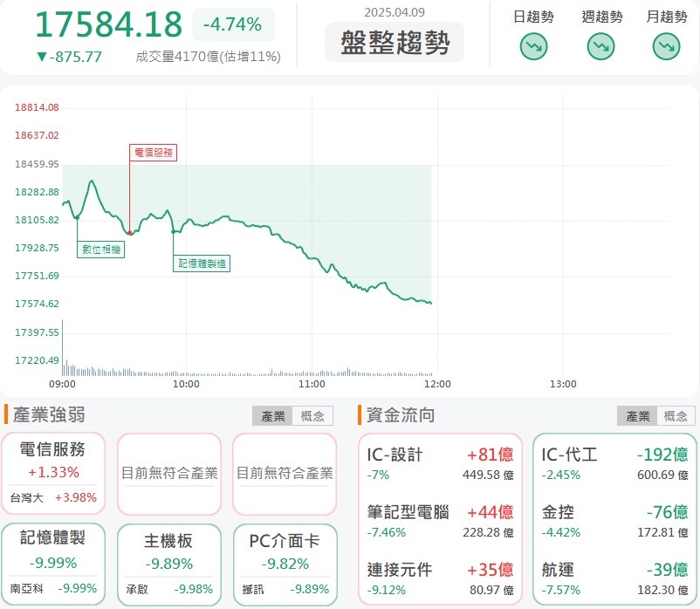The width and height of the screenshot is (700, 609).
Task: Switch 資金流向 to the 產業 tab
Action: (637, 416)
